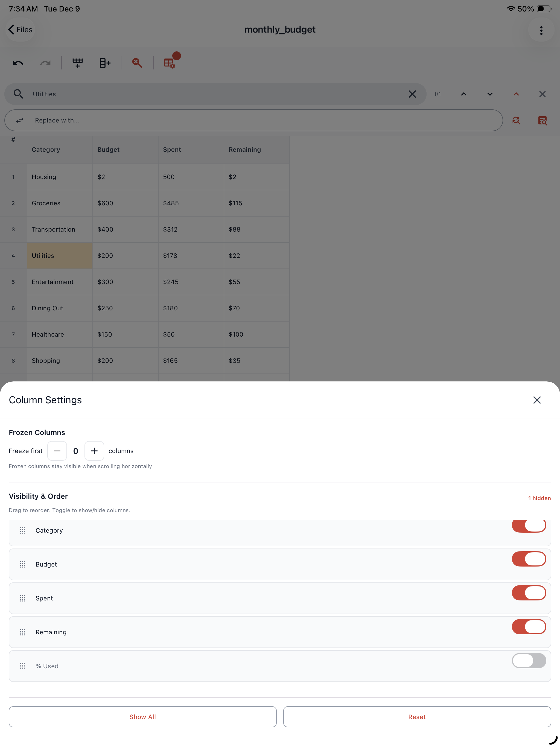This screenshot has height=747, width=560.
Task: Click the replace all matches icon
Action: click(542, 121)
